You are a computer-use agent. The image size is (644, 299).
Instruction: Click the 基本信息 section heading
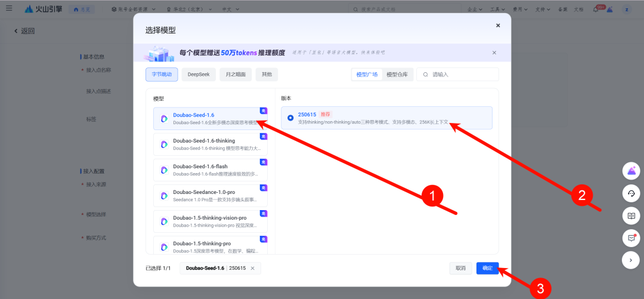coord(94,57)
